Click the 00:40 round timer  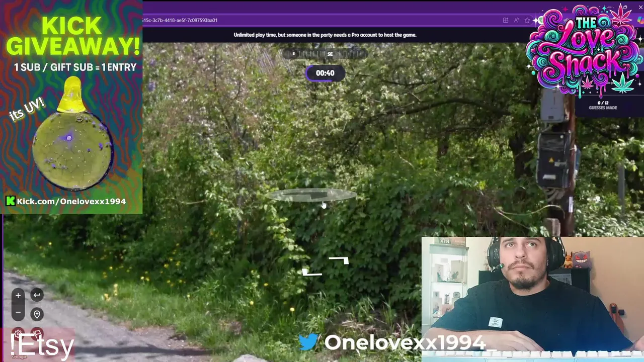coord(325,73)
